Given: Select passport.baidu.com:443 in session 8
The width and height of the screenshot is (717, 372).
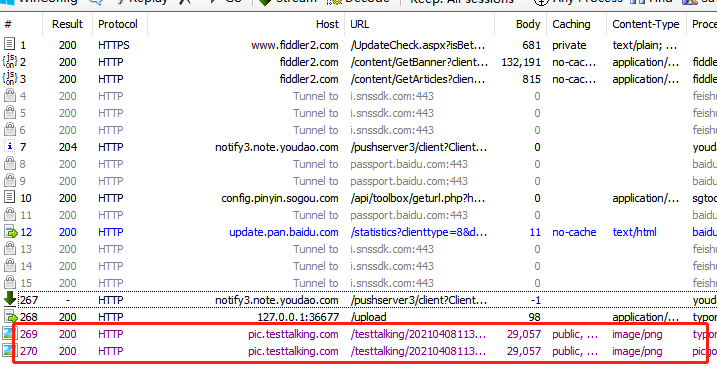Looking at the screenshot, I should tap(409, 164).
